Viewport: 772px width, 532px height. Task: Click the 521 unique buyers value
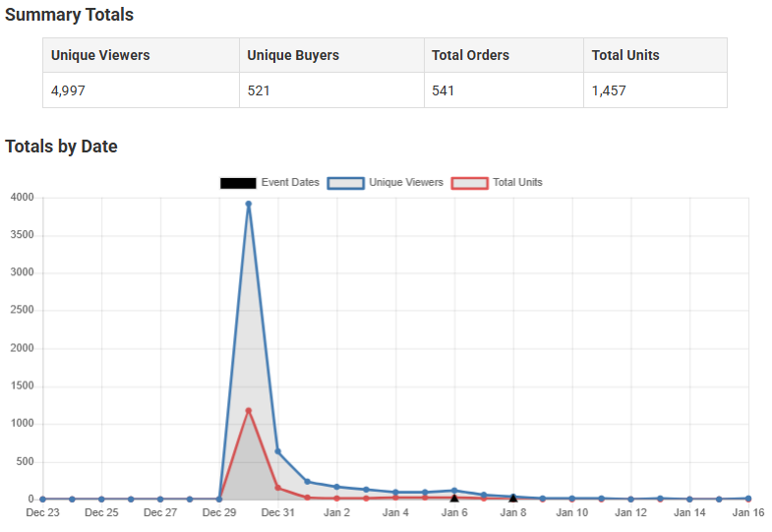tap(259, 90)
